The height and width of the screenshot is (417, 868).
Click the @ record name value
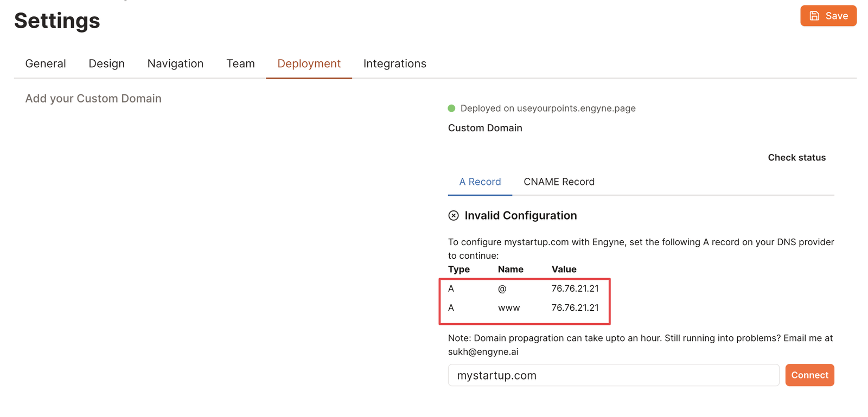pyautogui.click(x=502, y=288)
